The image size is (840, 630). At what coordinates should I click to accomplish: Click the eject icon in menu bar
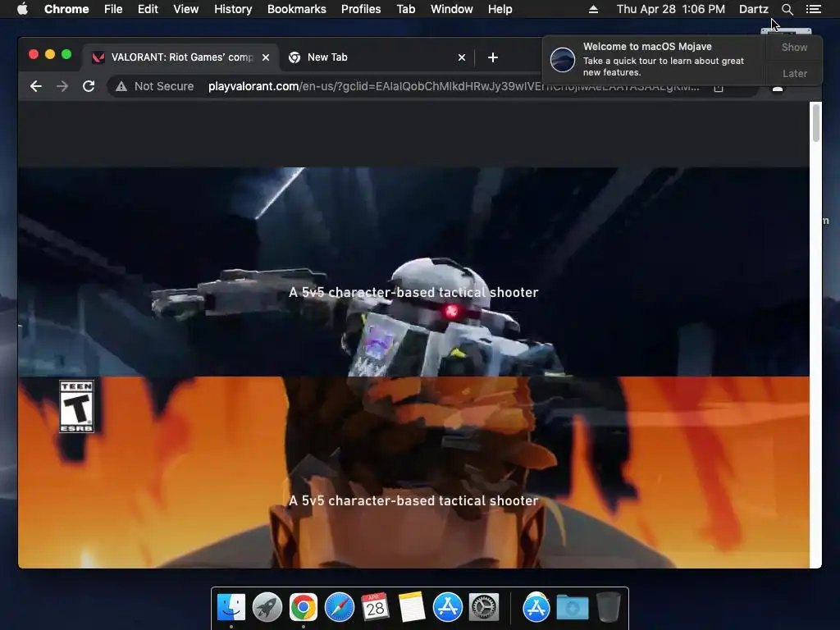[594, 9]
